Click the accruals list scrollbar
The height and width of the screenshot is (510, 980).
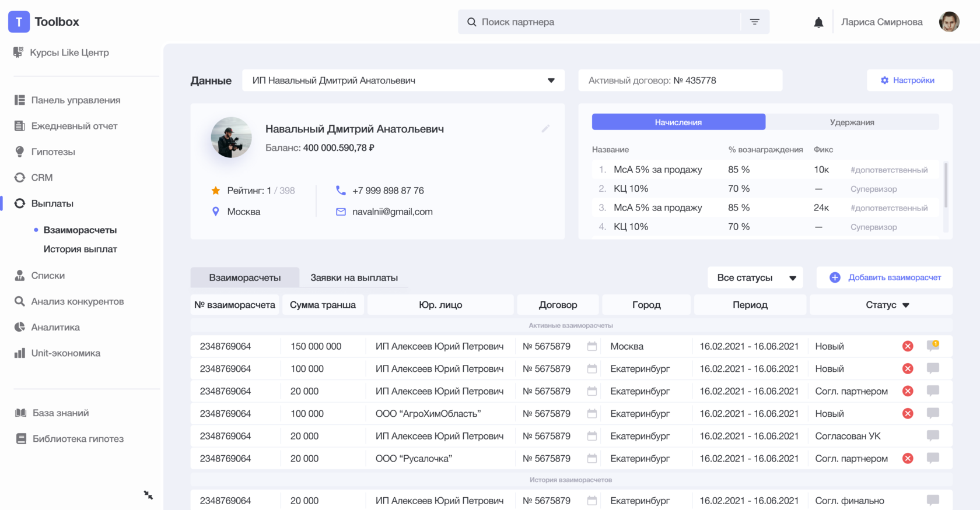click(945, 185)
